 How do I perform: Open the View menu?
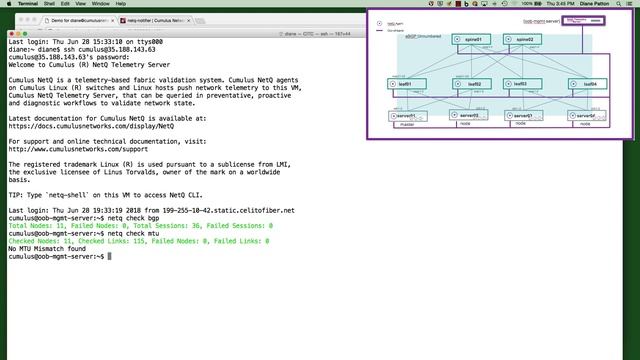80,4
